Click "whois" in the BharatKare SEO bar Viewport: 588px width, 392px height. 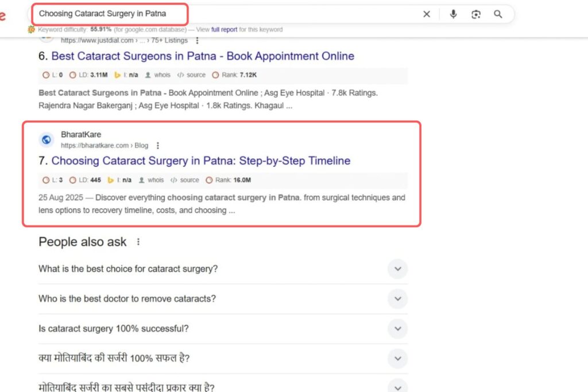coord(155,180)
